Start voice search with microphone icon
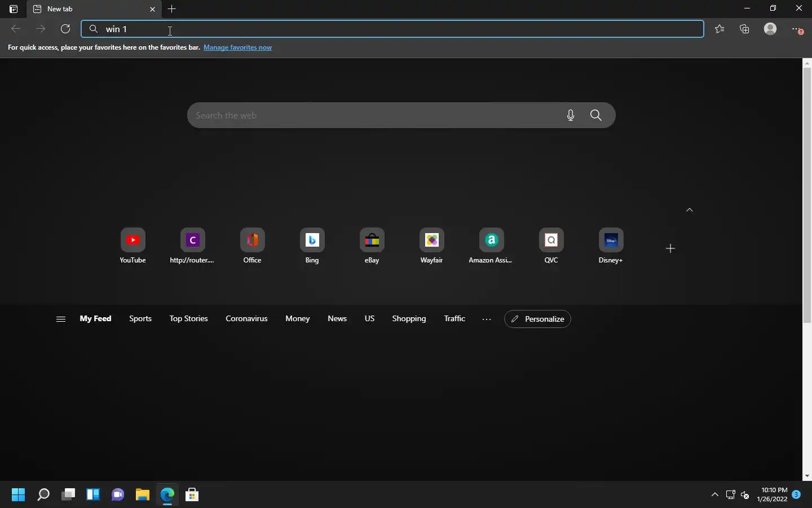The image size is (812, 508). point(571,115)
